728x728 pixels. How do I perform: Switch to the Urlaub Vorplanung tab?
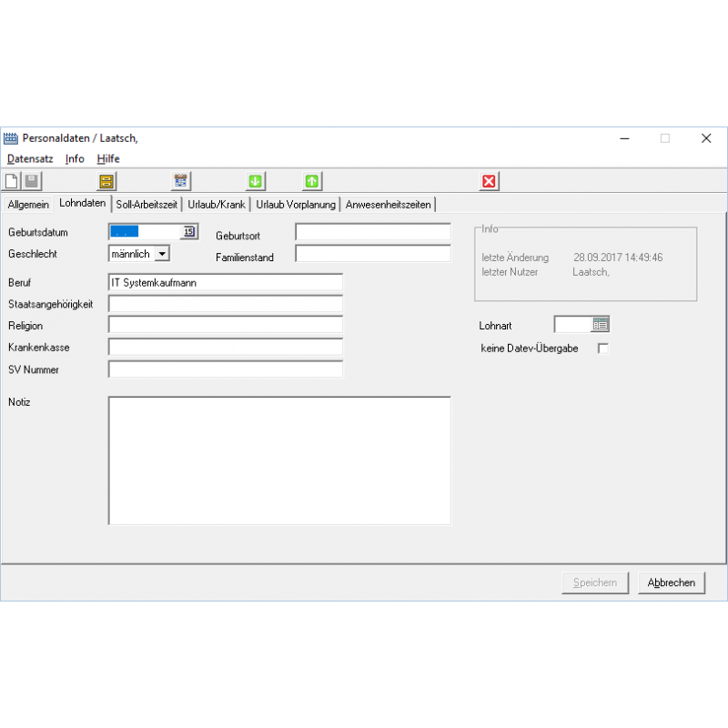pos(296,205)
